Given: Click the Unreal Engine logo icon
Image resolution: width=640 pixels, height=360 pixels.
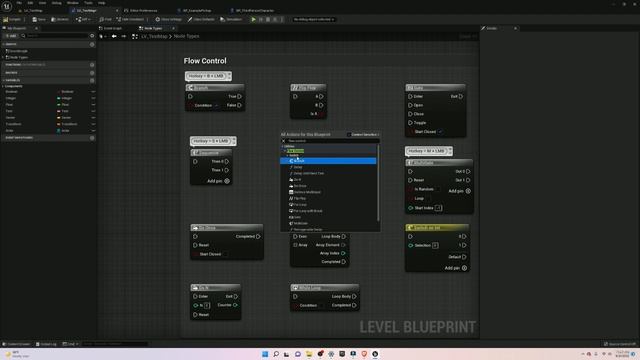Looking at the screenshot, I should [x=7, y=6].
